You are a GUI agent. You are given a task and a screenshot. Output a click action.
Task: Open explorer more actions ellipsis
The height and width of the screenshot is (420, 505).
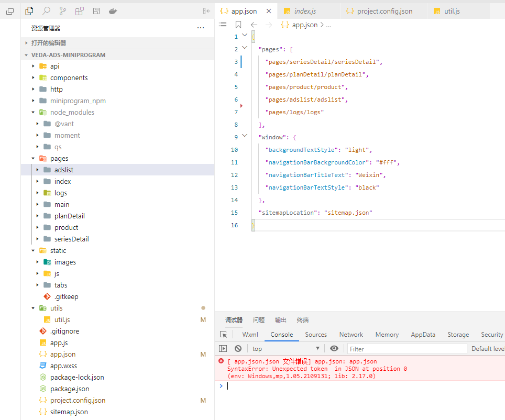tap(201, 28)
